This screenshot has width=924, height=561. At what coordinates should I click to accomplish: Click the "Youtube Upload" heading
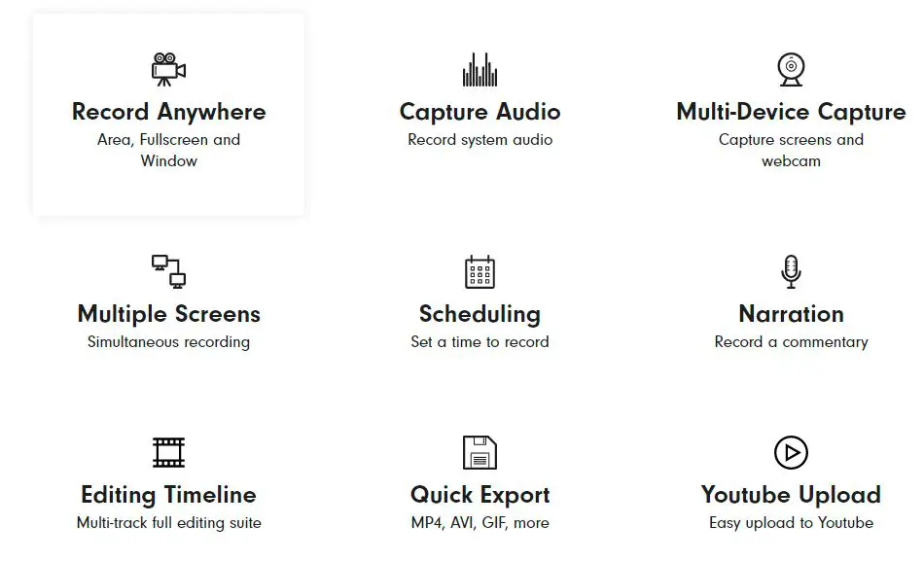(791, 495)
